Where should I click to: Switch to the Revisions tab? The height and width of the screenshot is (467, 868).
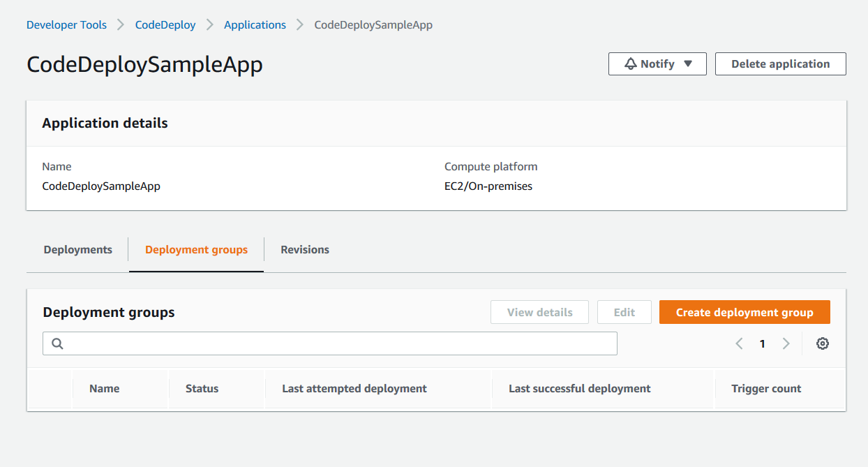[x=305, y=249]
